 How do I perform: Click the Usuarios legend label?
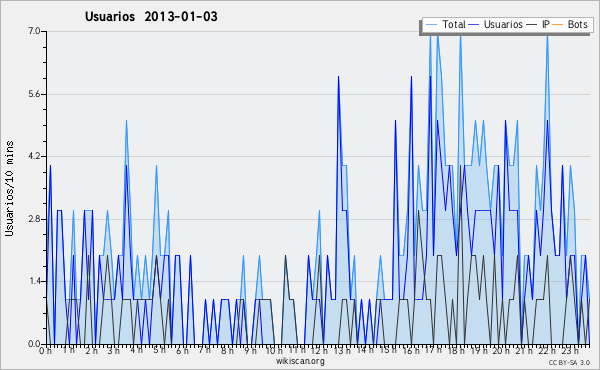(503, 24)
